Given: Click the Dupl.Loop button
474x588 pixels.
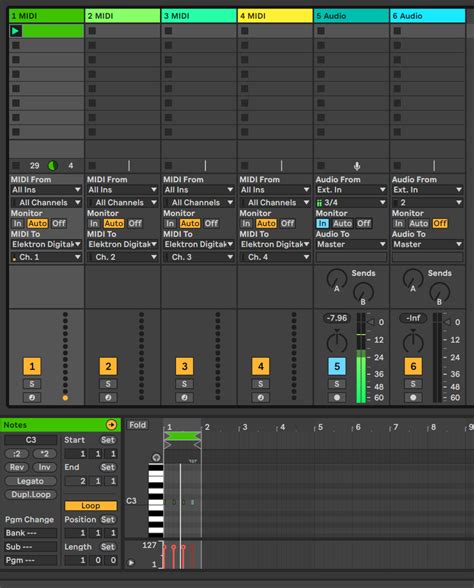Looking at the screenshot, I should tap(30, 494).
